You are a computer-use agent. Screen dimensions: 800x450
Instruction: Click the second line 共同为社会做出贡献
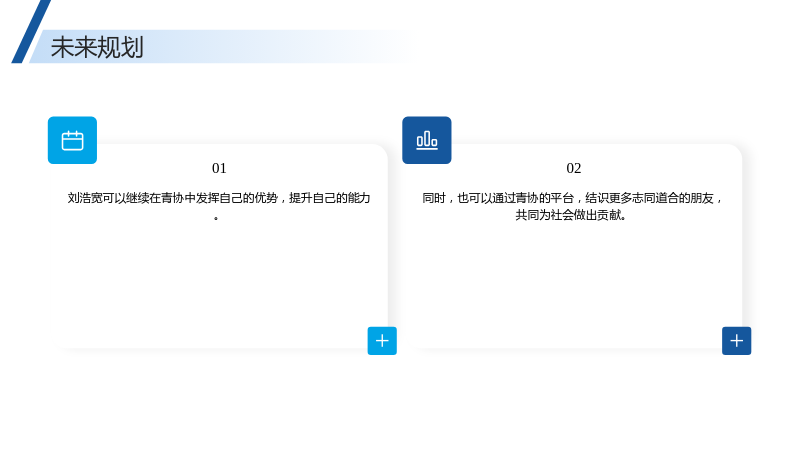click(571, 215)
